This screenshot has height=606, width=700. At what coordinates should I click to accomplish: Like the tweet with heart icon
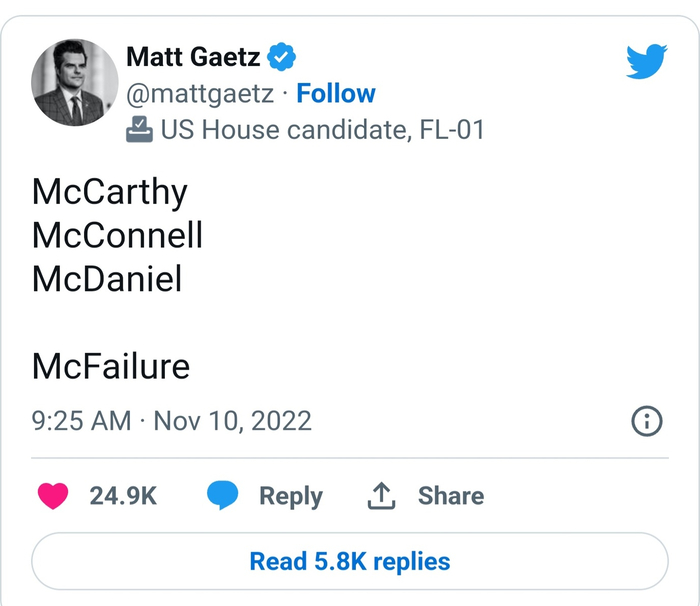[x=53, y=496]
